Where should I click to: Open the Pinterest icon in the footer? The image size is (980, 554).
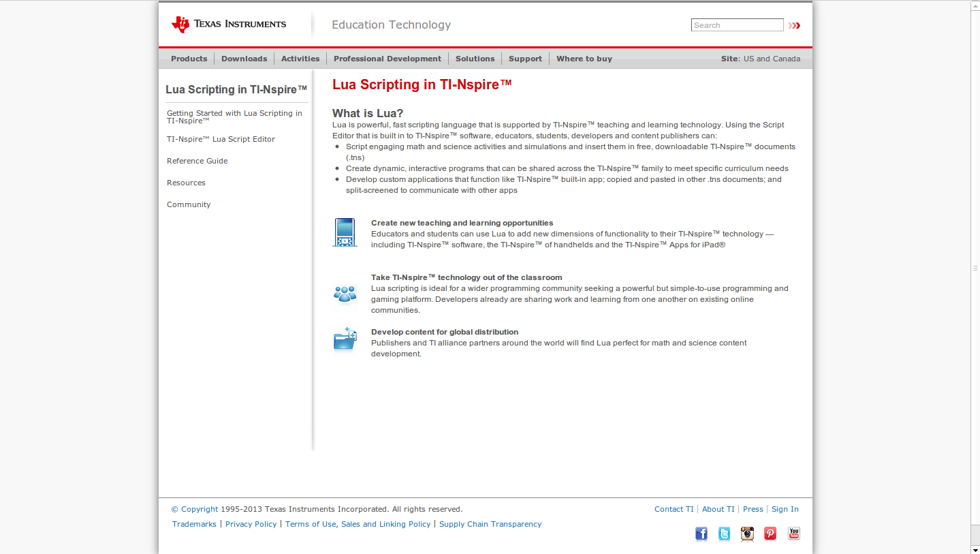pyautogui.click(x=770, y=534)
